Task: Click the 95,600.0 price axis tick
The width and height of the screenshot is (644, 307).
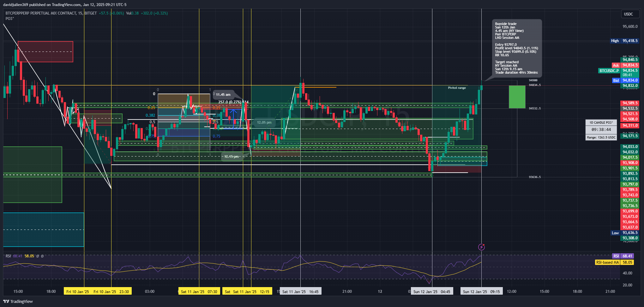Action: [630, 27]
